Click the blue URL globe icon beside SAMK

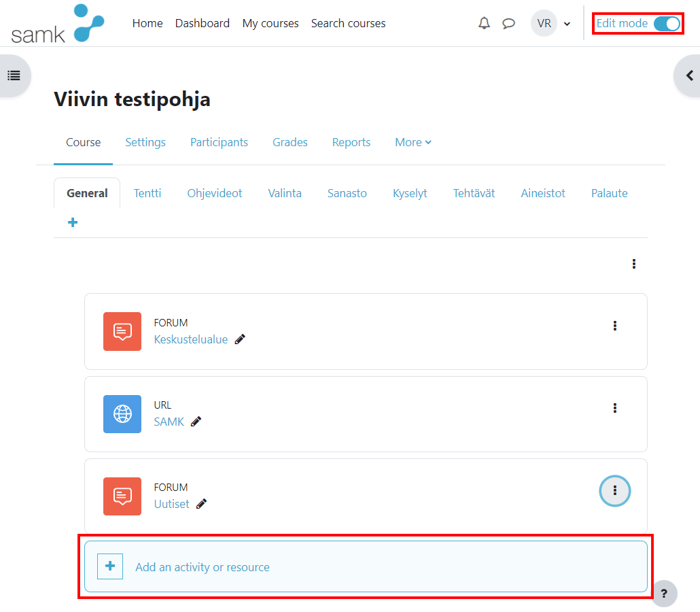[x=122, y=413]
